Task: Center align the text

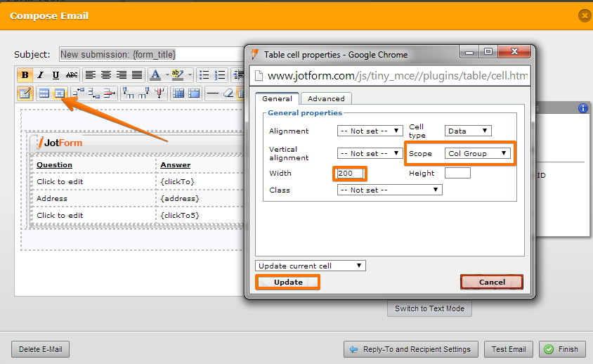Action: click(106, 75)
